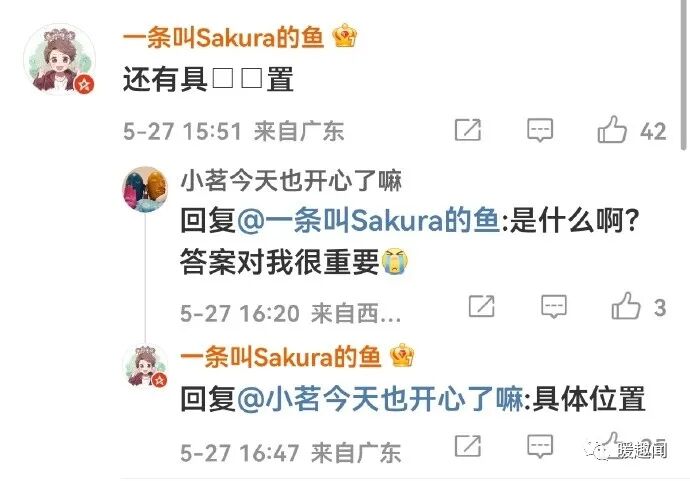The height and width of the screenshot is (481, 690).
Task: Open 小茗今天也开心了嘛 avatar picture
Action: (145, 189)
